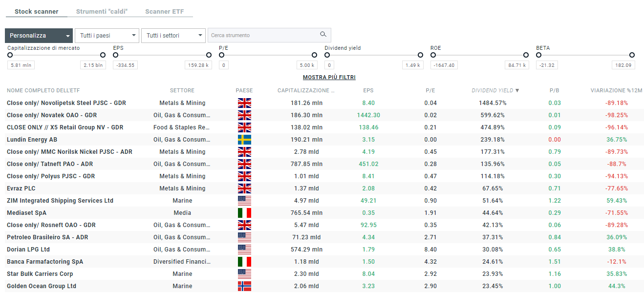Click the Sweden flag for Lundin Energy AB
Screen dimensions: 644x293
click(244, 140)
